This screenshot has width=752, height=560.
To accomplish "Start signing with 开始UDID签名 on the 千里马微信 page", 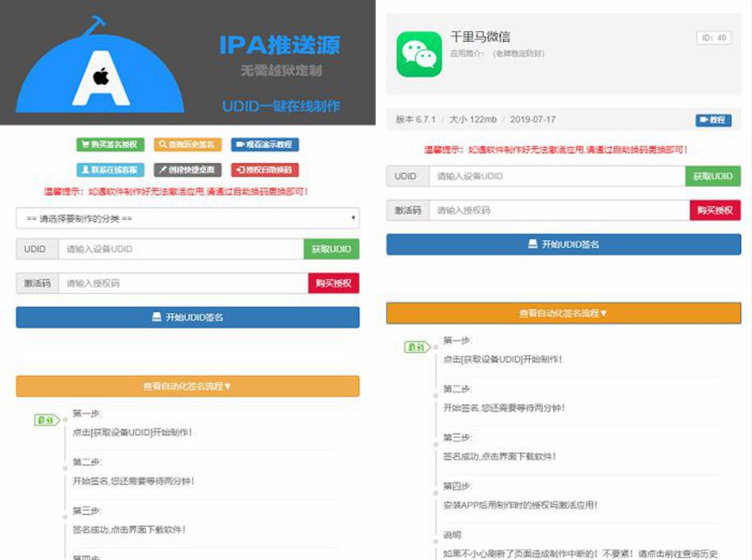I will pos(563,245).
